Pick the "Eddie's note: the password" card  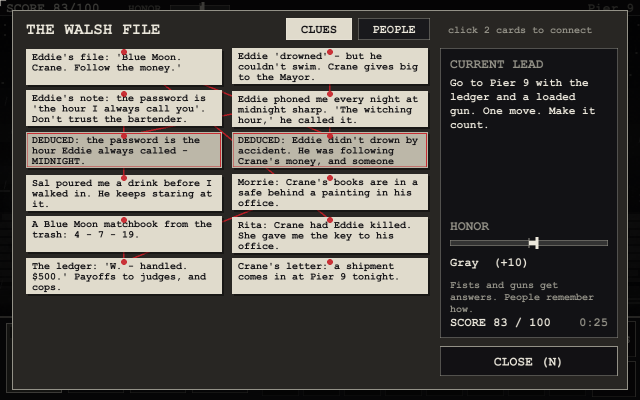[124, 108]
